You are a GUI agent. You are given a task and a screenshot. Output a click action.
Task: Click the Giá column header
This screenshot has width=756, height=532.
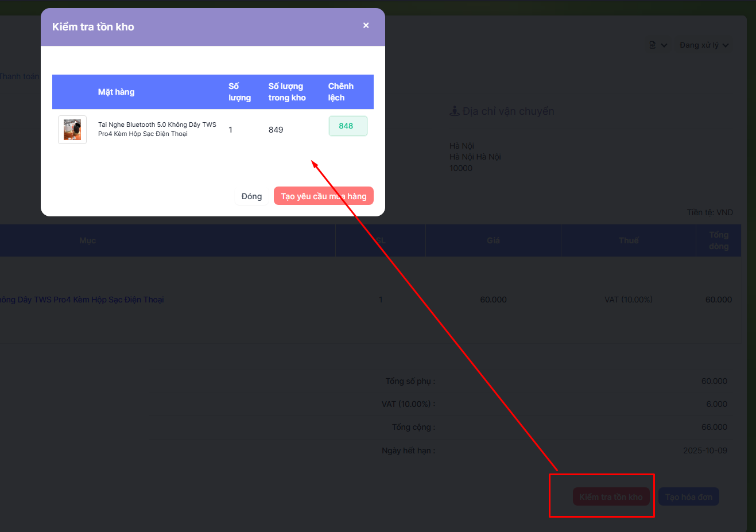pos(493,240)
